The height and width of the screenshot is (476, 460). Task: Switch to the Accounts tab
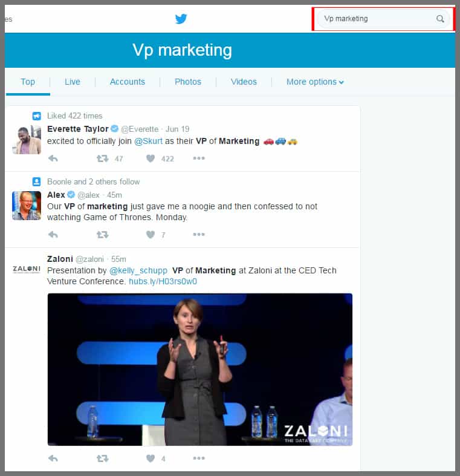(127, 82)
